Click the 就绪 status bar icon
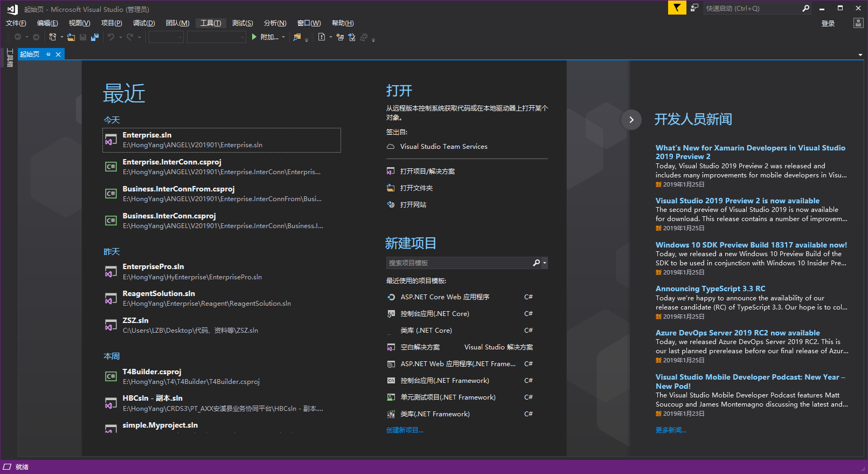 8,467
